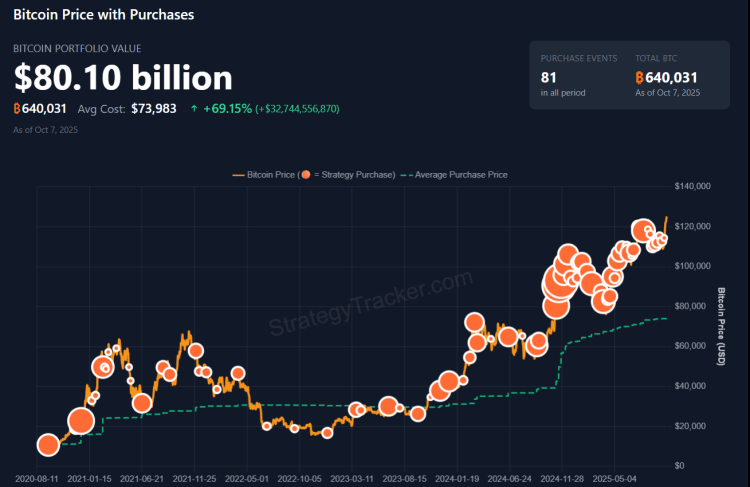The height and width of the screenshot is (487, 750).
Task: Select the first purchase bubble above 2020-08-11
Action: (x=47, y=445)
